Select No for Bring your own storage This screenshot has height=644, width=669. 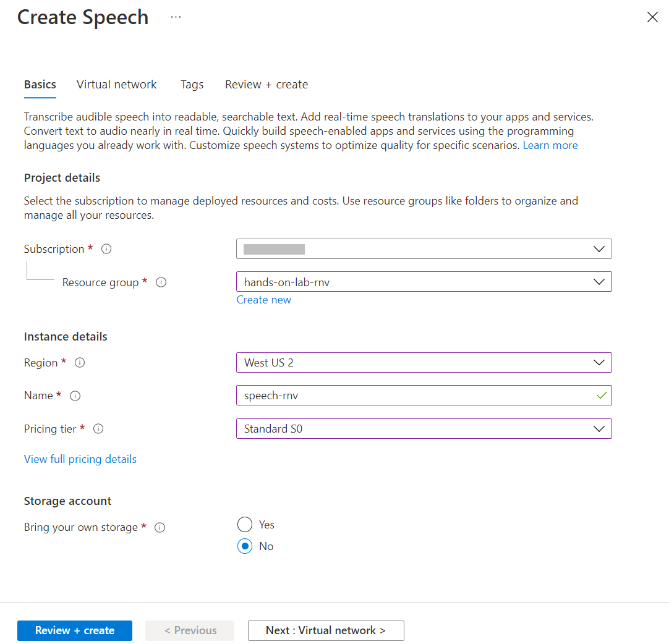click(245, 546)
